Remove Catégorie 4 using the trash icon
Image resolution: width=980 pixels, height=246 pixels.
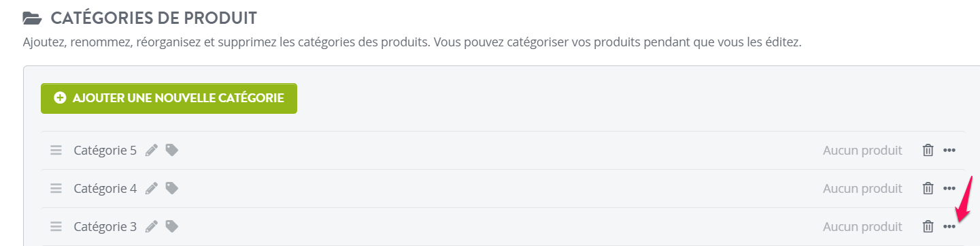[928, 188]
